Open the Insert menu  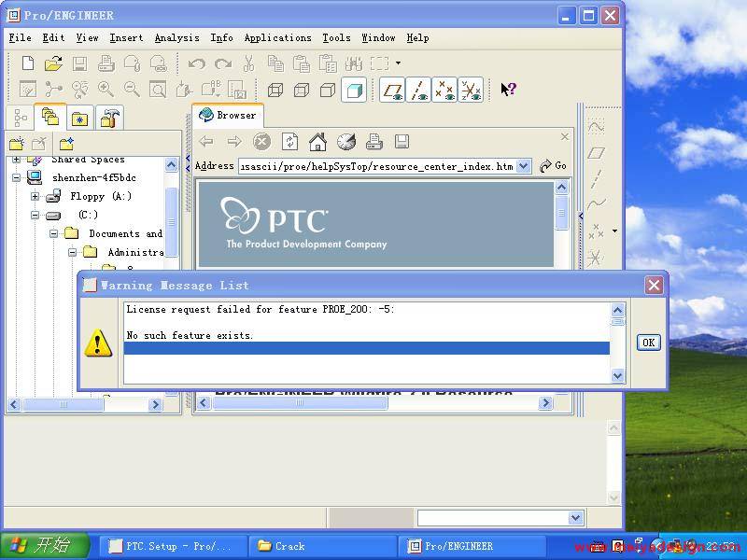(x=126, y=37)
